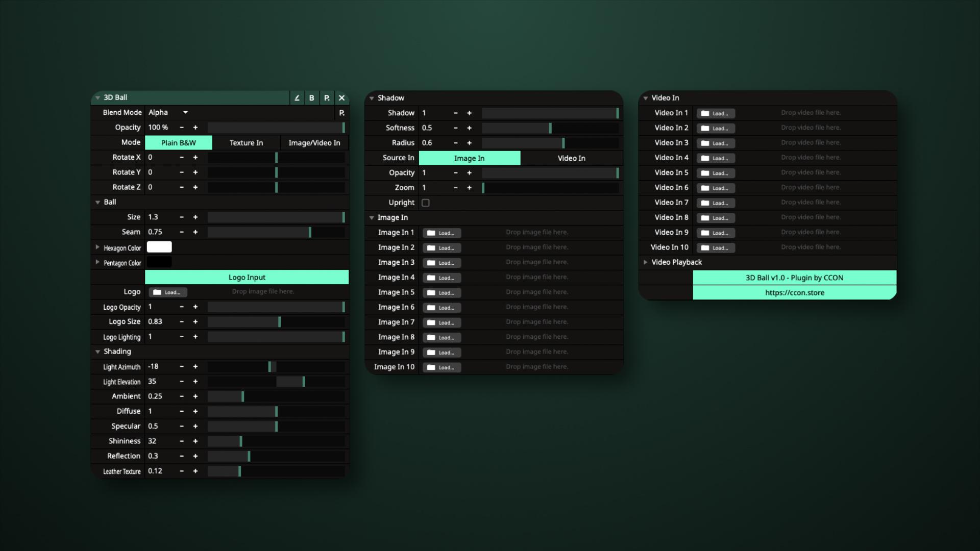The width and height of the screenshot is (980, 551).
Task: Expand the Pentagon Color group
Action: click(97, 262)
